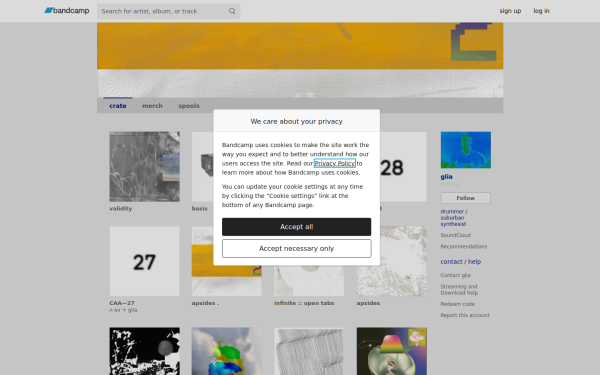
Task: Open the glia artist name link
Action: 447,176
